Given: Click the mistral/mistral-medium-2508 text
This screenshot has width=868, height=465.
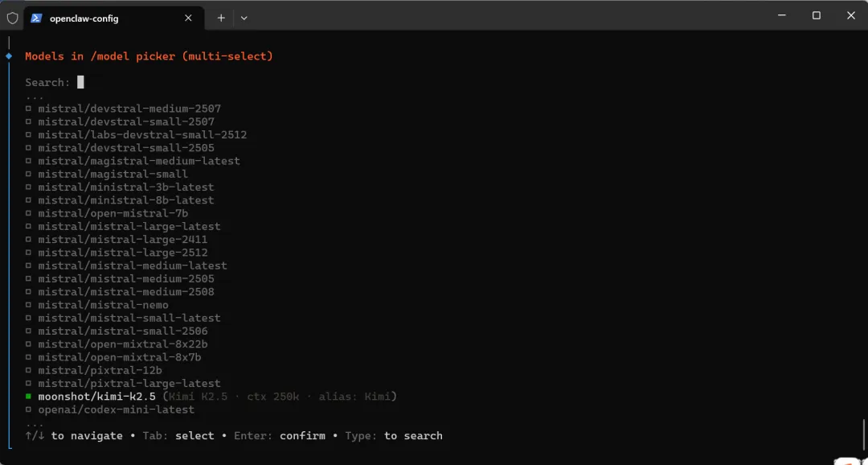Looking at the screenshot, I should (126, 291).
